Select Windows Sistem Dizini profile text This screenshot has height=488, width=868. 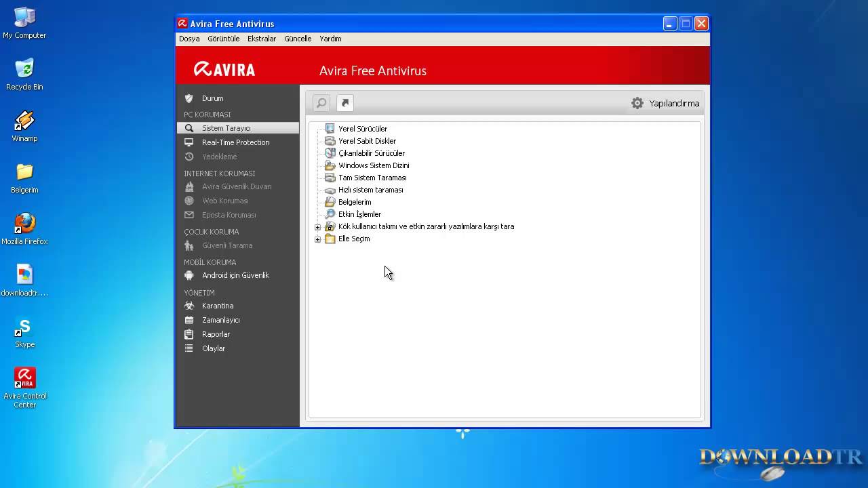click(374, 165)
